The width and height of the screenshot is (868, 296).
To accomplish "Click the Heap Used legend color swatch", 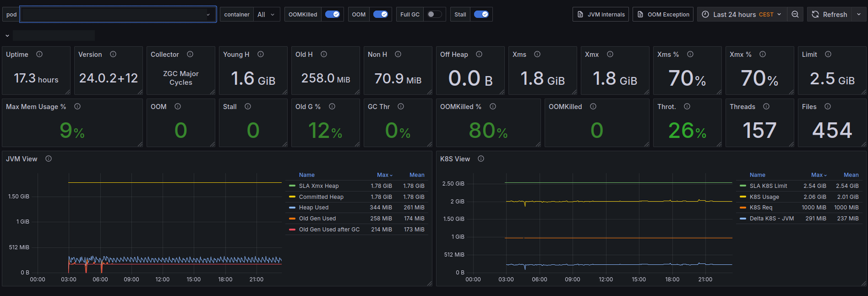I will tap(292, 208).
